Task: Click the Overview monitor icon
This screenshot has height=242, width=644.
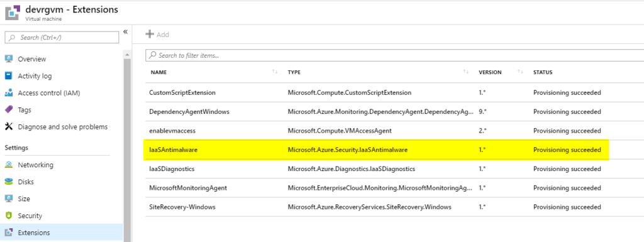Action: 9,59
